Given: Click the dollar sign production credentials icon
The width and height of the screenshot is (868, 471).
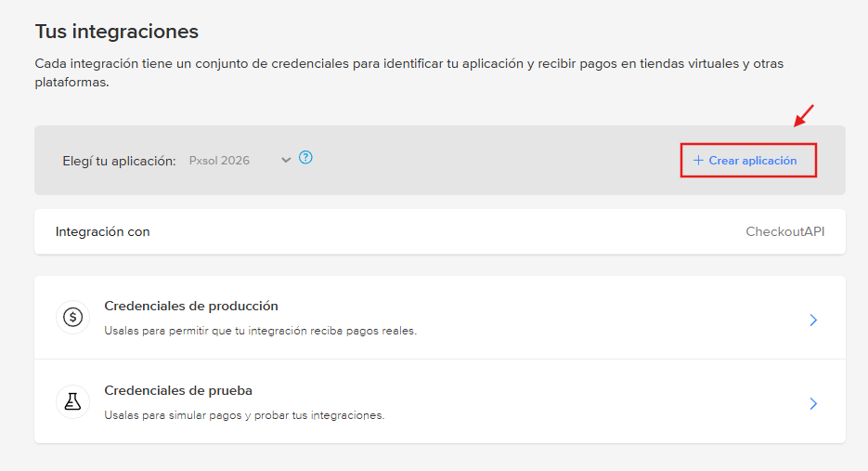Looking at the screenshot, I should point(72,318).
